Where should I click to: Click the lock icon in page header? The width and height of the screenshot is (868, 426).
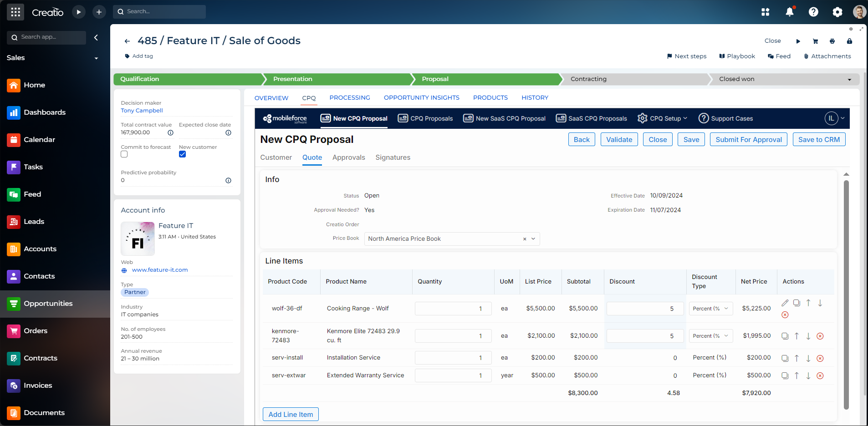tap(849, 41)
